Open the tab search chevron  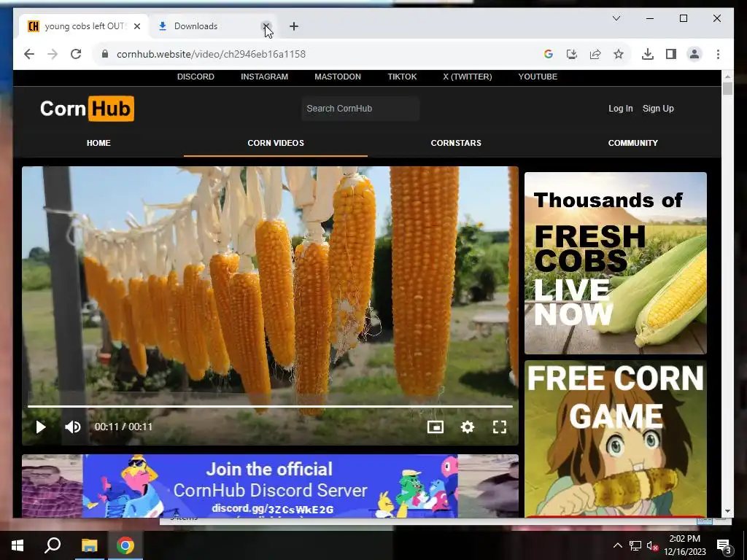tap(616, 18)
